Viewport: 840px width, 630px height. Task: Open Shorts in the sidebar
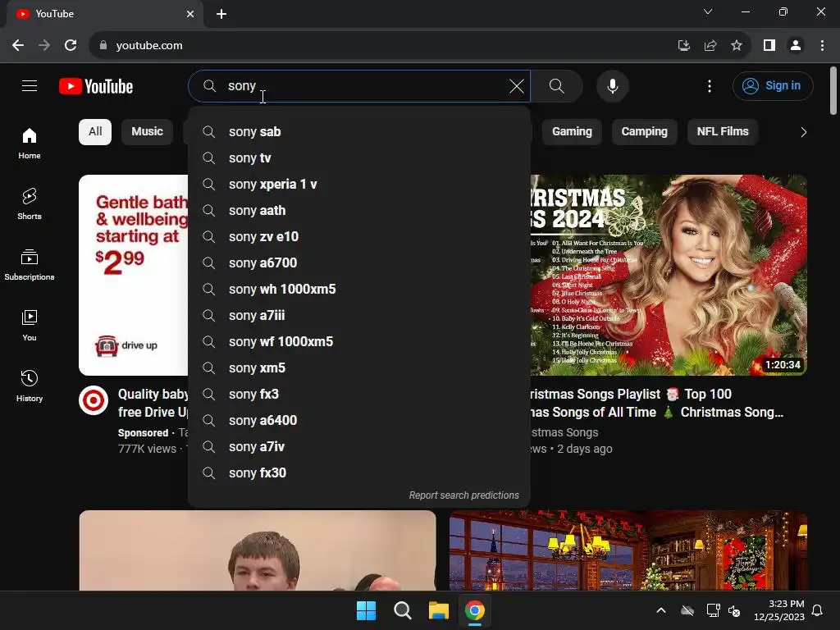coord(30,204)
